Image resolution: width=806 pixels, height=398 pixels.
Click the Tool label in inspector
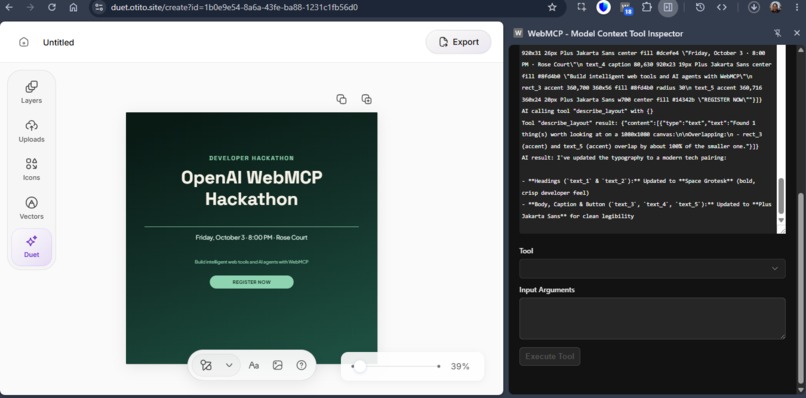coord(526,251)
